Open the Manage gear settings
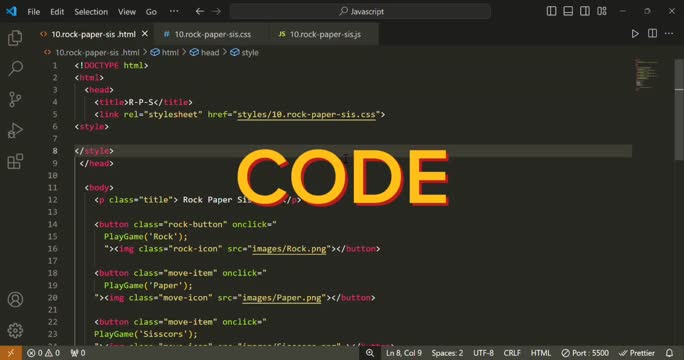 pyautogui.click(x=15, y=330)
